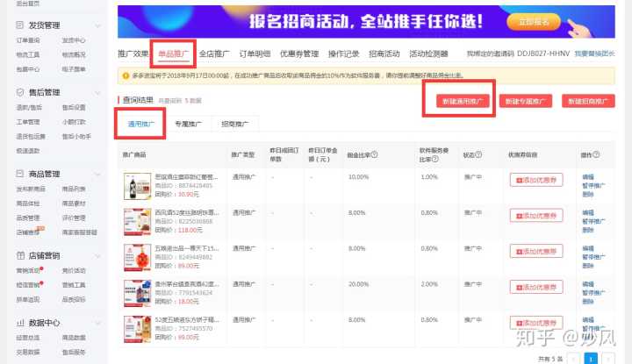Select the 招商推广 sub-tab
Screen dimensions: 632x364
click(235, 124)
